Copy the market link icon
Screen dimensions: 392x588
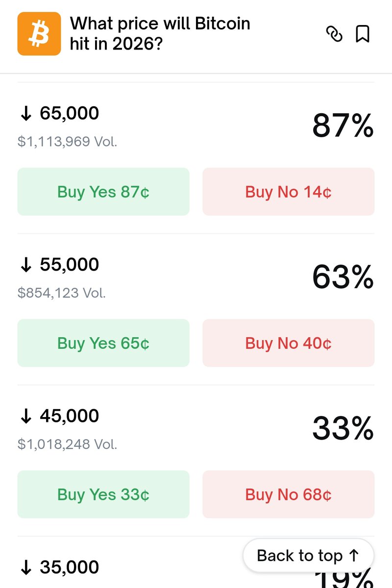[x=334, y=34]
